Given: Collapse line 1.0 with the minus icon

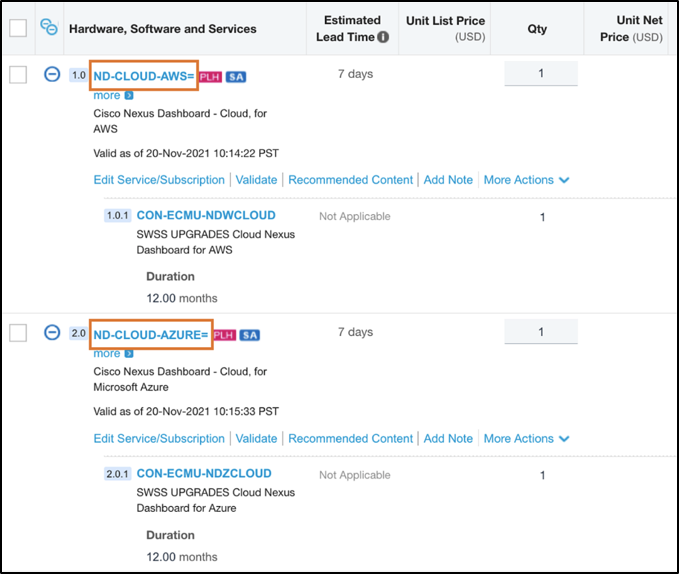Looking at the screenshot, I should [52, 74].
